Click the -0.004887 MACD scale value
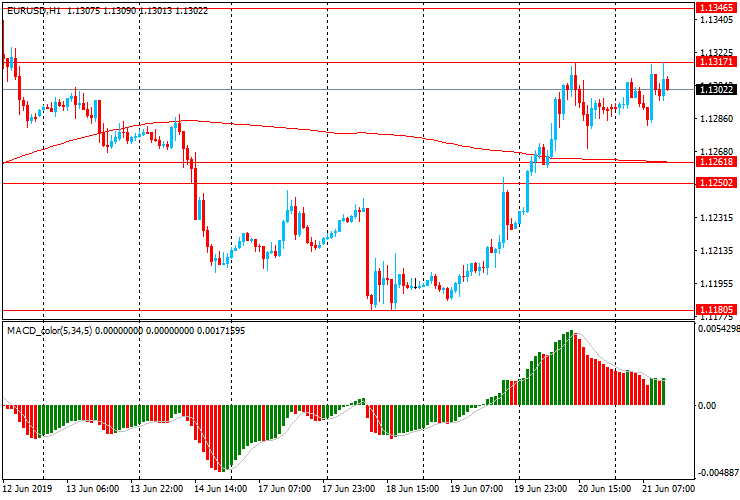Screen dimensions: 740x500 pyautogui.click(x=719, y=473)
